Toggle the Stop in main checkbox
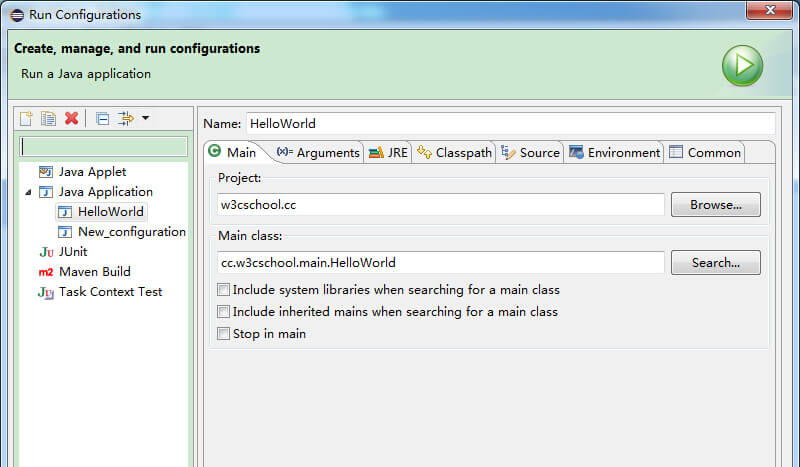This screenshot has width=800, height=467. tap(224, 334)
